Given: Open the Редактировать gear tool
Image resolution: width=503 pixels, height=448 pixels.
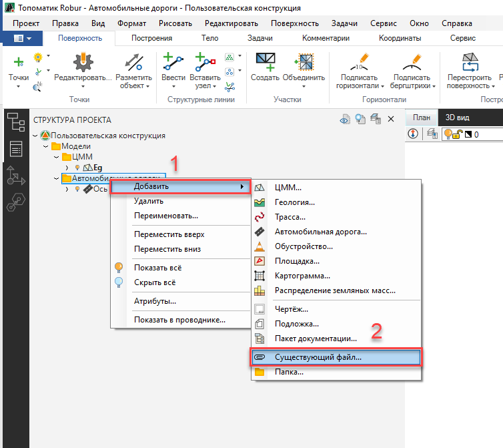Looking at the screenshot, I should click(83, 62).
